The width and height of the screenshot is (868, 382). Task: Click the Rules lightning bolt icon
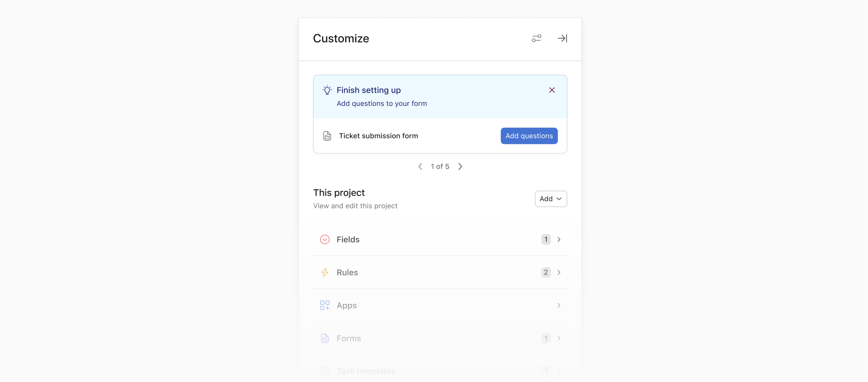(325, 273)
